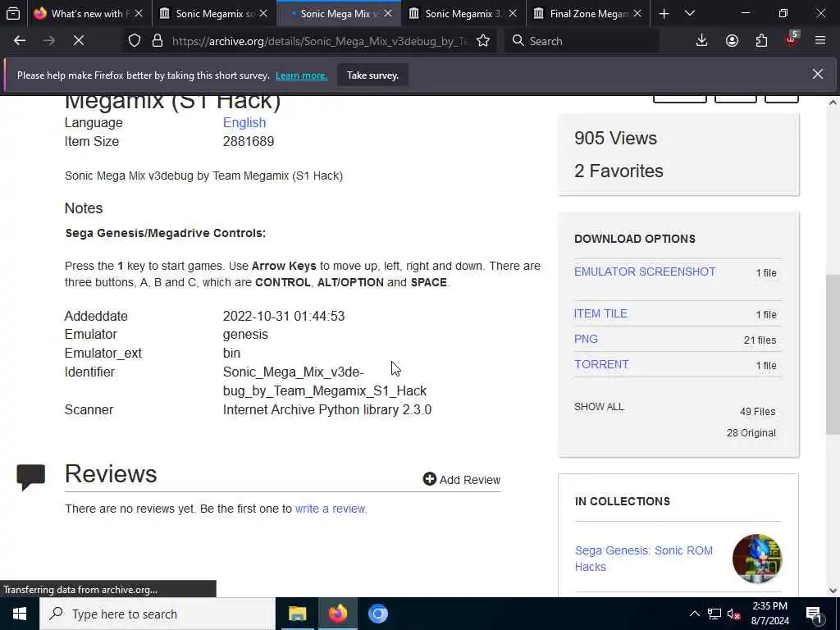Open the English language link
This screenshot has width=840, height=630.
(x=244, y=123)
